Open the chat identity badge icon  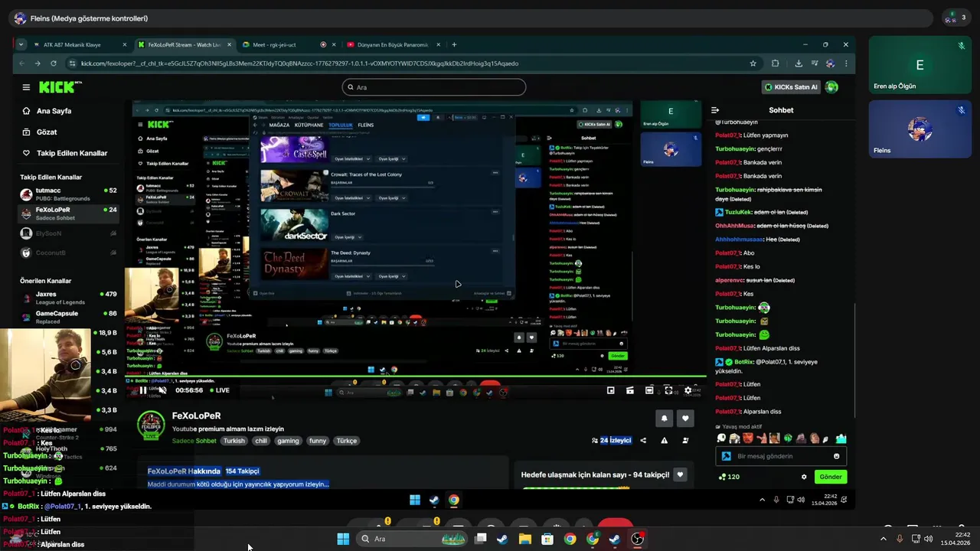click(726, 456)
